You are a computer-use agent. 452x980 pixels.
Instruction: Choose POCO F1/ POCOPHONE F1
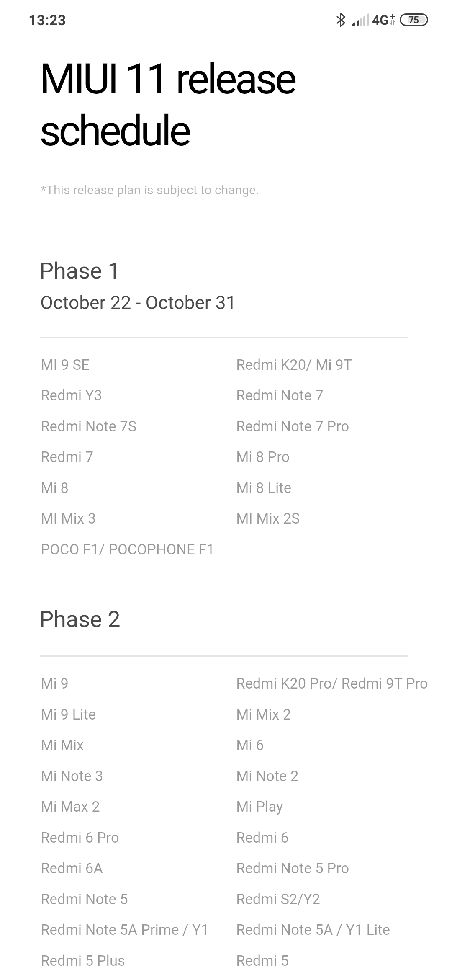(127, 549)
